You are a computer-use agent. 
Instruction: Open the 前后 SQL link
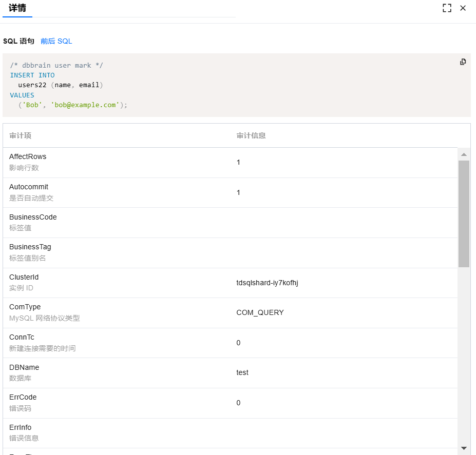56,41
